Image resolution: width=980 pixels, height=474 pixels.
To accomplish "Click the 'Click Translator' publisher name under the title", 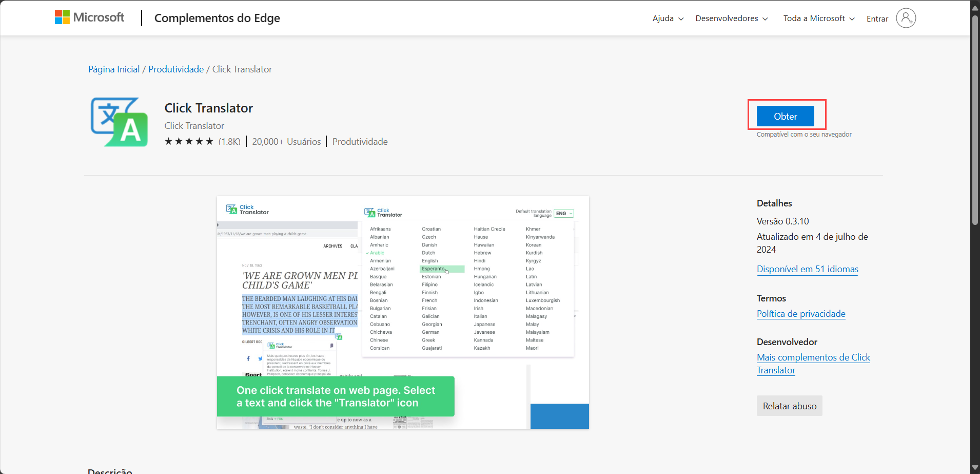I will [194, 126].
